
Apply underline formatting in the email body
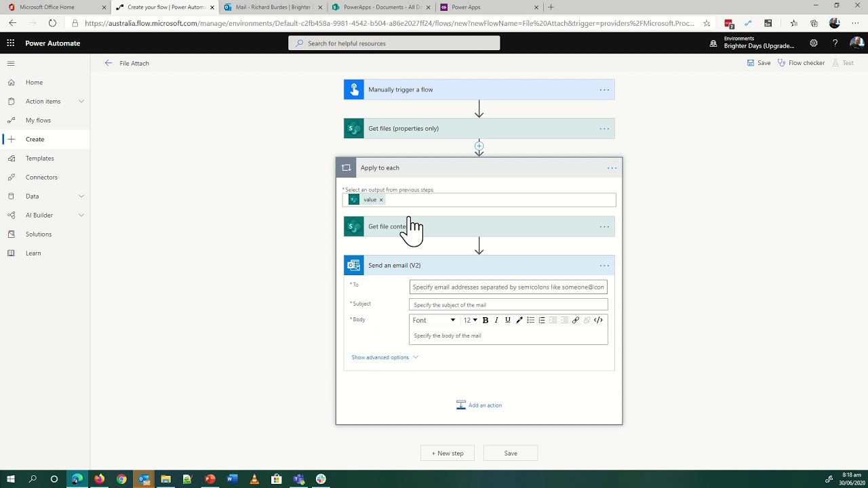point(508,320)
